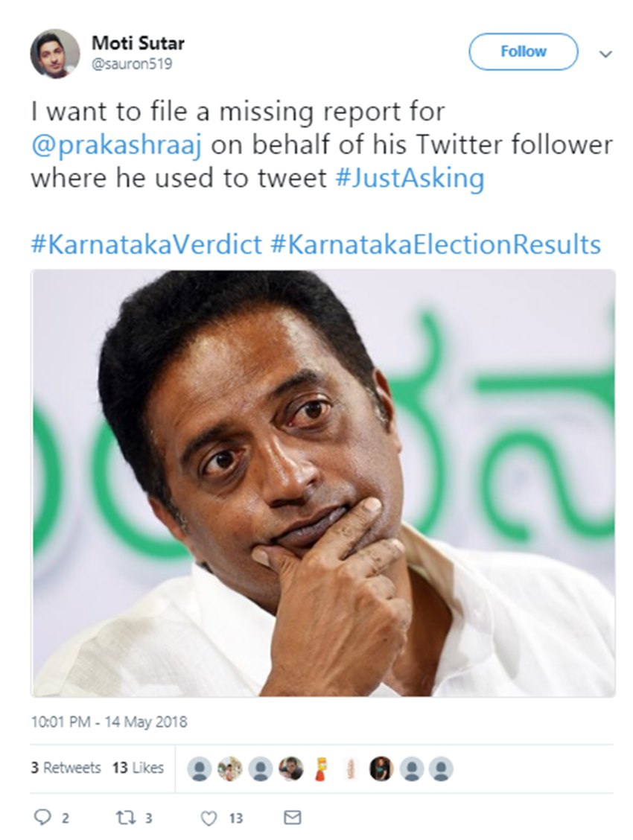
Task: Expand tweet options chevron menu
Action: pos(605,54)
